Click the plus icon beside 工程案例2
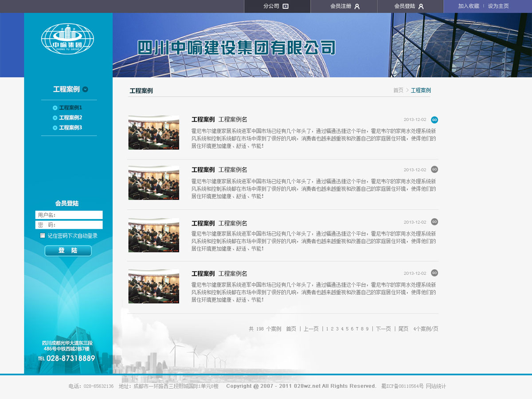This screenshot has width=532, height=399. click(55, 118)
